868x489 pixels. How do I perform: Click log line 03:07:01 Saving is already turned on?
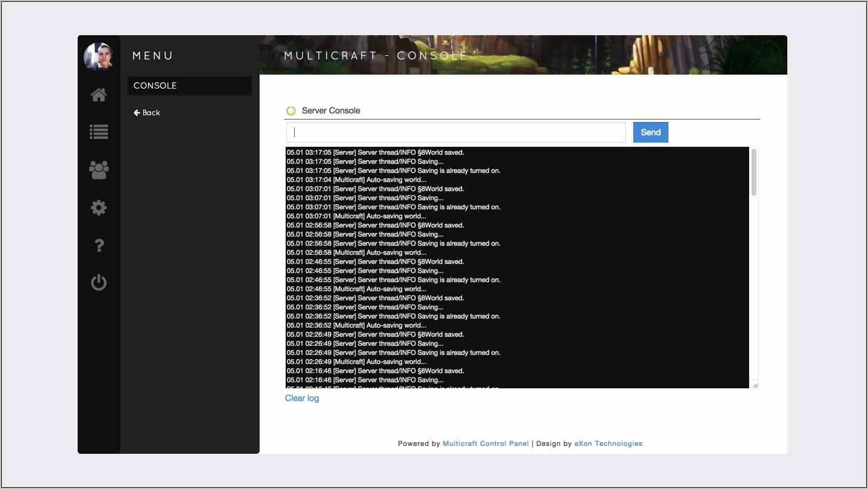(x=394, y=207)
